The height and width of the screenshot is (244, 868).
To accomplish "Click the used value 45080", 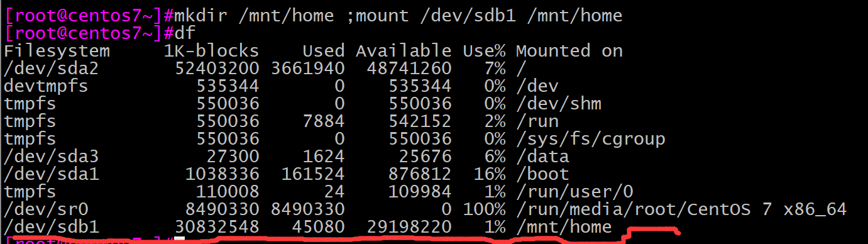I will point(318,226).
